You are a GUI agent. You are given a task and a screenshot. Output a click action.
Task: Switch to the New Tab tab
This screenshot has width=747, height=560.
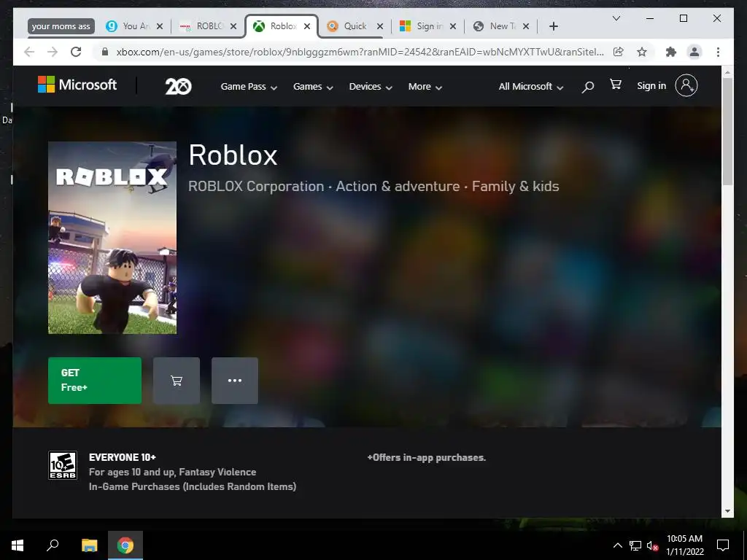pyautogui.click(x=501, y=26)
